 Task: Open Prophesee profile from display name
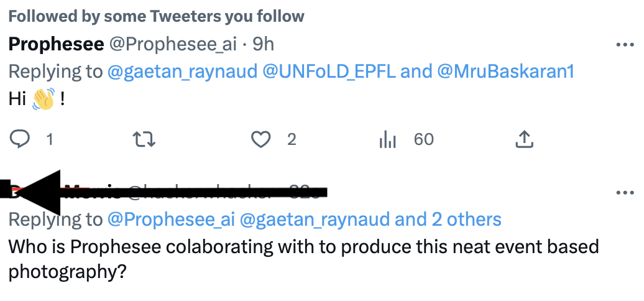56,45
